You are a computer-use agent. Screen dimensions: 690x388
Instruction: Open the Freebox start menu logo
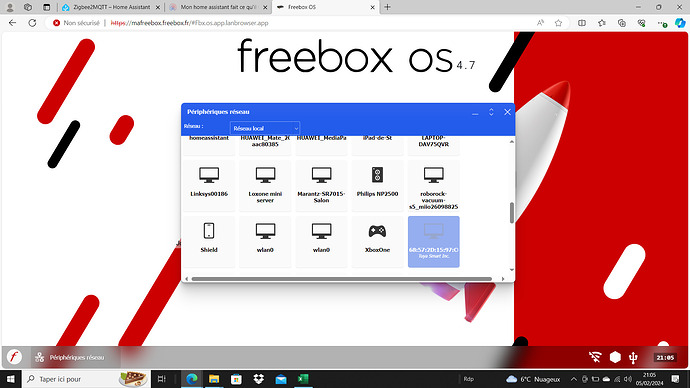(x=14, y=357)
